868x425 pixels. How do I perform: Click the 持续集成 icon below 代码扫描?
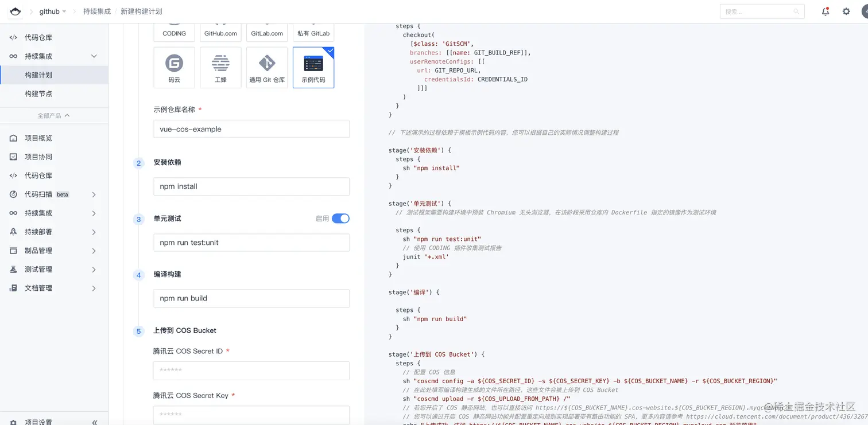point(13,213)
